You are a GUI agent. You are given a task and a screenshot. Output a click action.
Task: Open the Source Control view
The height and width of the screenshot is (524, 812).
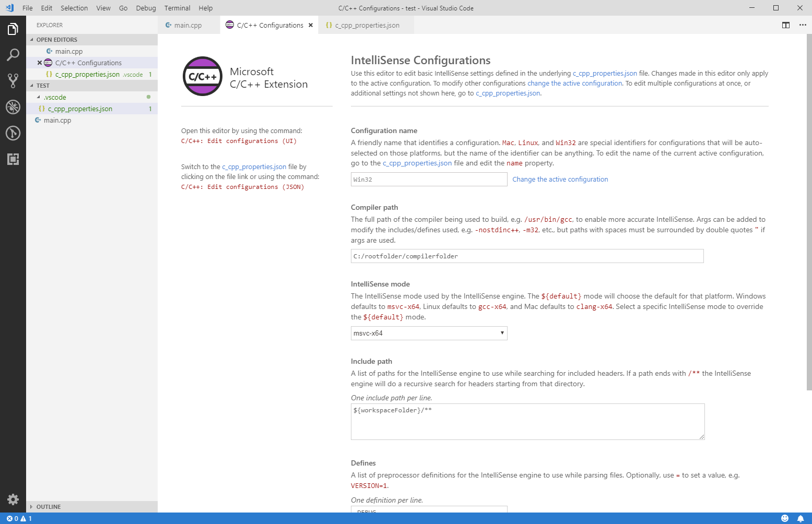pyautogui.click(x=13, y=81)
